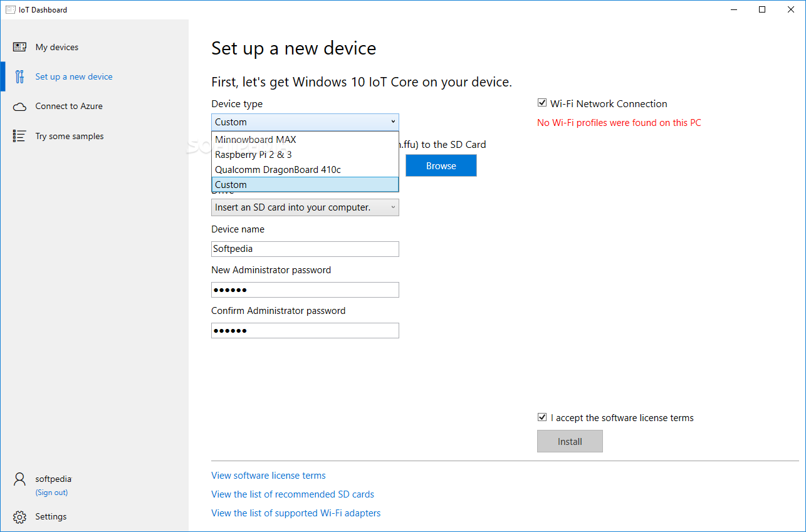This screenshot has width=806, height=532.
Task: Click the Device name label
Action: 238,229
